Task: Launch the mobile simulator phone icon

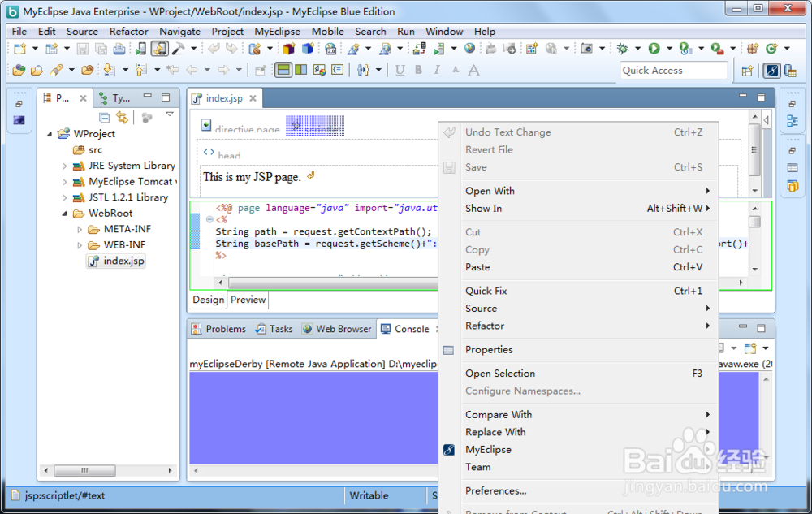Action: 140,49
